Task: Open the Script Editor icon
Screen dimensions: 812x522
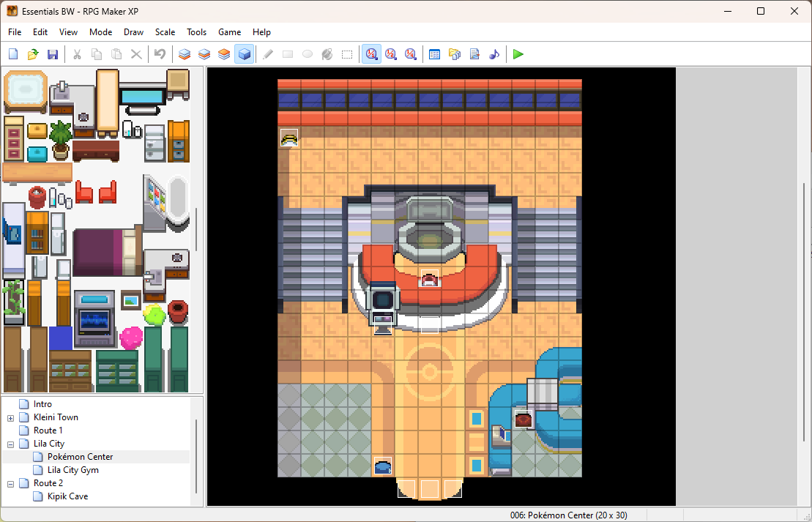Action: coord(474,54)
